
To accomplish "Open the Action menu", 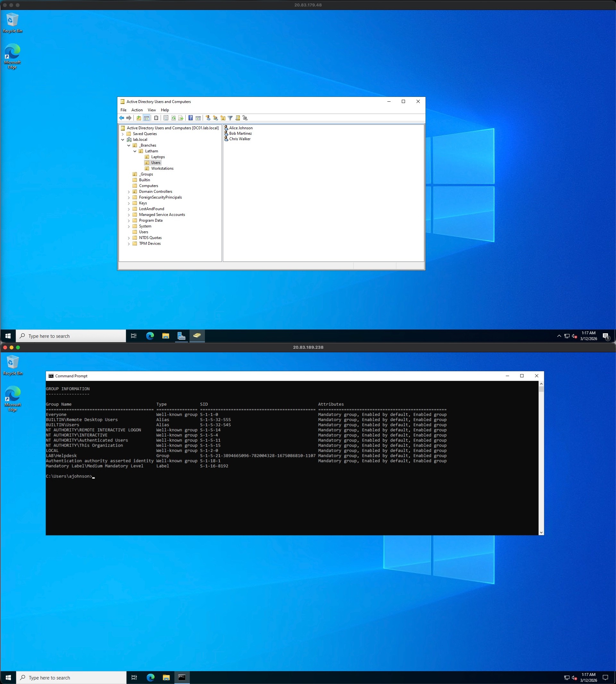I will 137,110.
